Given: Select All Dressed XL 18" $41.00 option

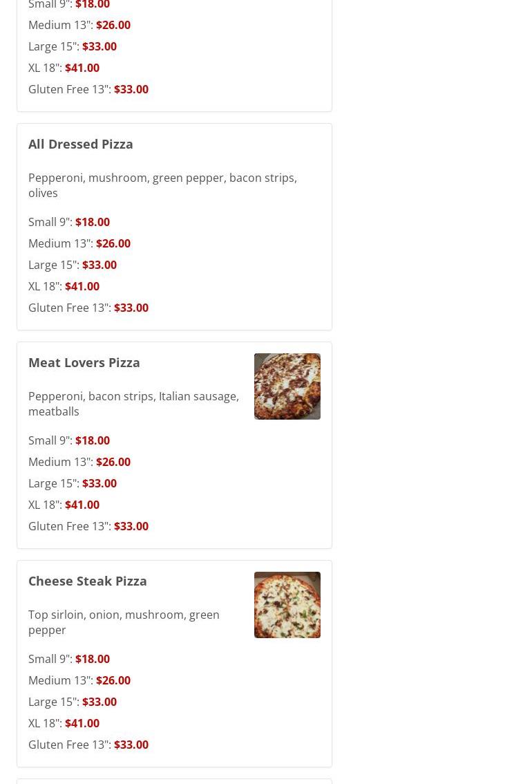Looking at the screenshot, I should pyautogui.click(x=64, y=286).
